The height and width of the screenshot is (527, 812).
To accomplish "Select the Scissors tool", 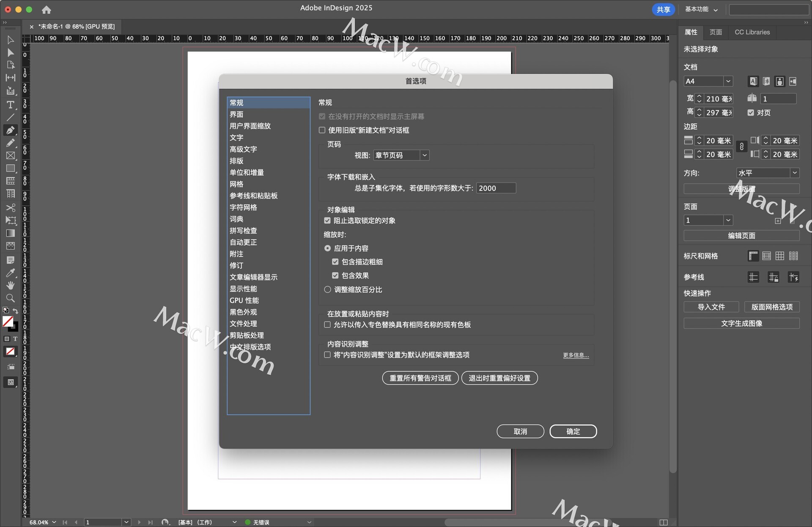I will pos(11,208).
